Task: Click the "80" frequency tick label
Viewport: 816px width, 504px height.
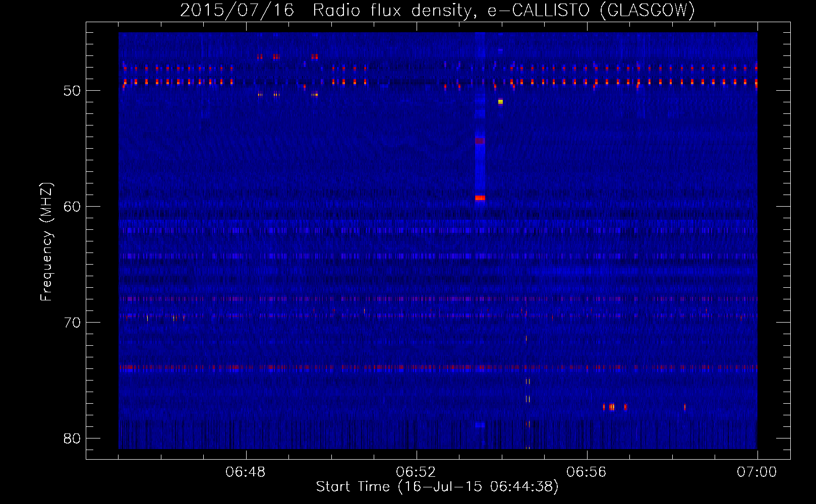Action: tap(72, 438)
